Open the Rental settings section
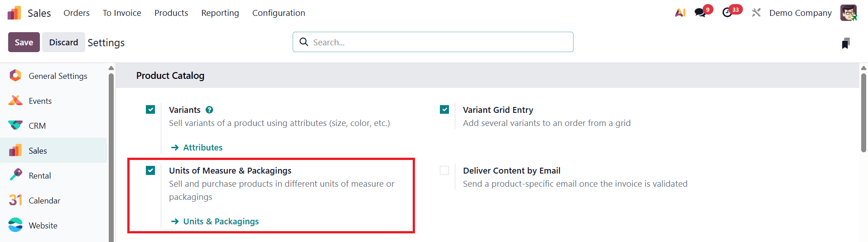Screen dimensions: 868x242 [39, 175]
